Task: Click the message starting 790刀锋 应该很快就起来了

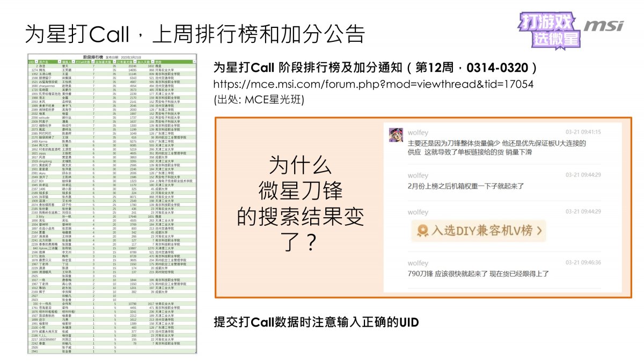Action: coord(478,274)
